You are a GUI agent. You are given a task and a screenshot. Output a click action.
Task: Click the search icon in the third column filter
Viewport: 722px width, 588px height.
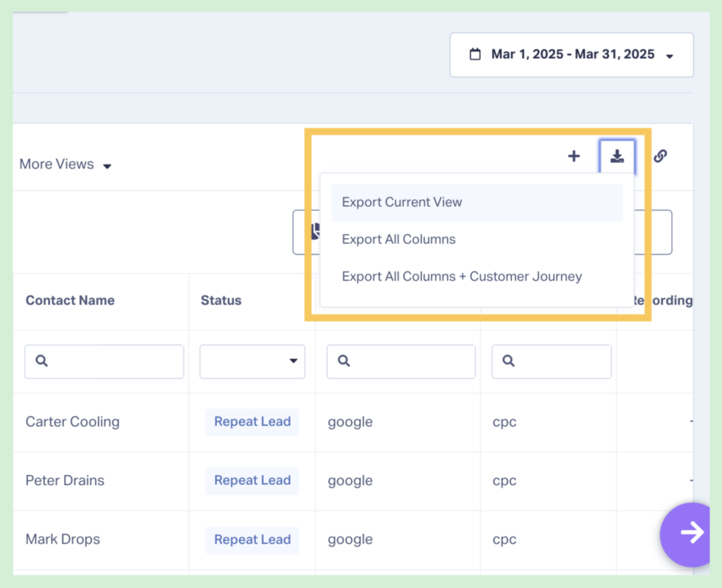343,361
